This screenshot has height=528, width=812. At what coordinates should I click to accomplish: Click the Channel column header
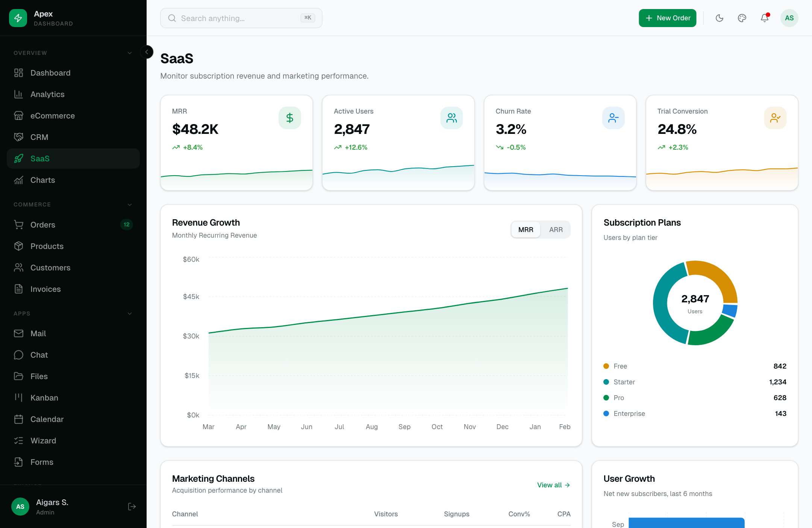pos(185,514)
